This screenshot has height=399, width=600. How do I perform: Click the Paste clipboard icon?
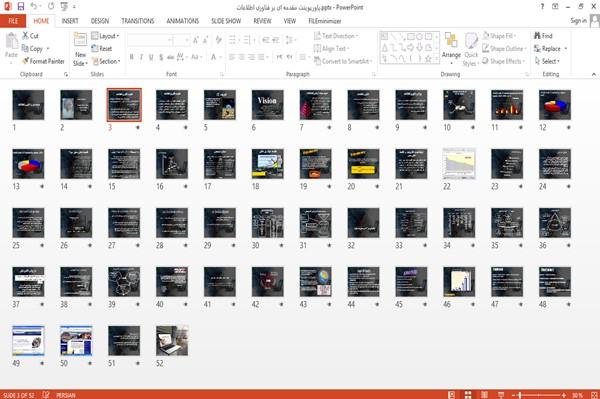[11, 41]
